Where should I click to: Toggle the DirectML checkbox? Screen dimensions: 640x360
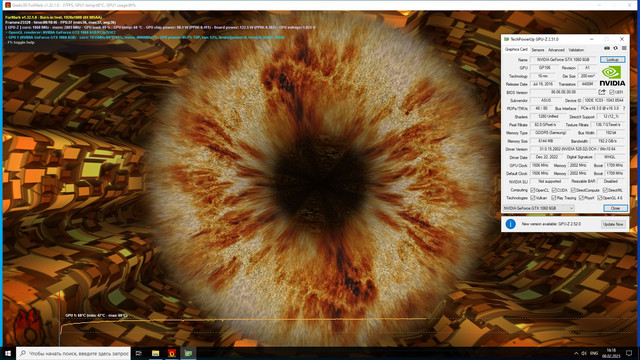605,190
